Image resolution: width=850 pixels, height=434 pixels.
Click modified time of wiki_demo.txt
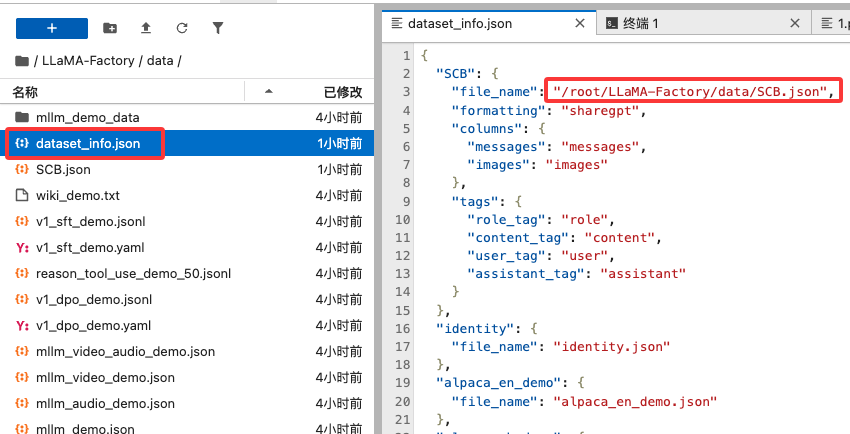[339, 196]
